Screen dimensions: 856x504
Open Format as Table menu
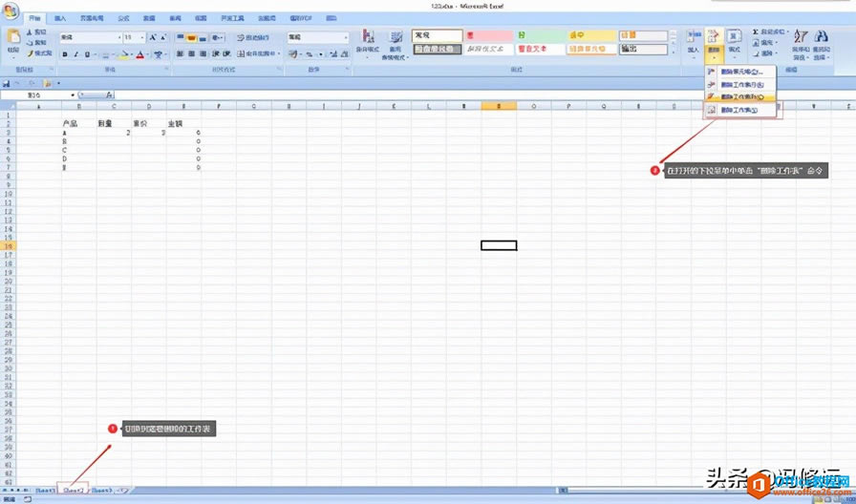point(396,44)
